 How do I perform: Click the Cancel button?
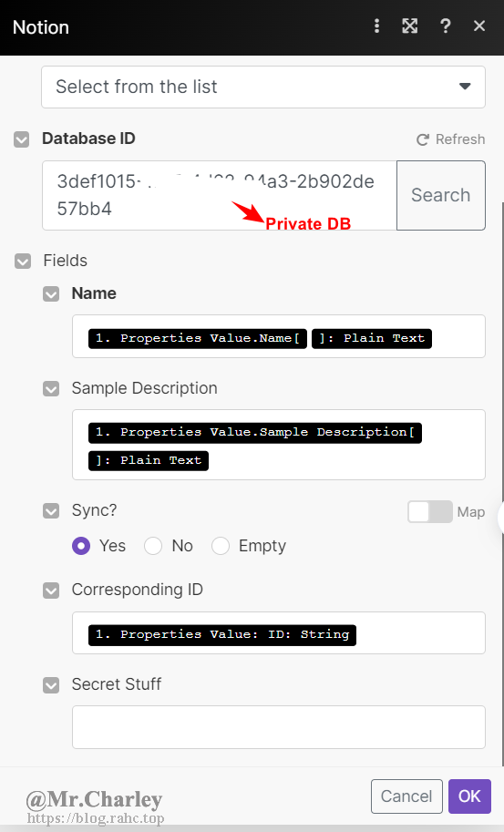(x=406, y=796)
